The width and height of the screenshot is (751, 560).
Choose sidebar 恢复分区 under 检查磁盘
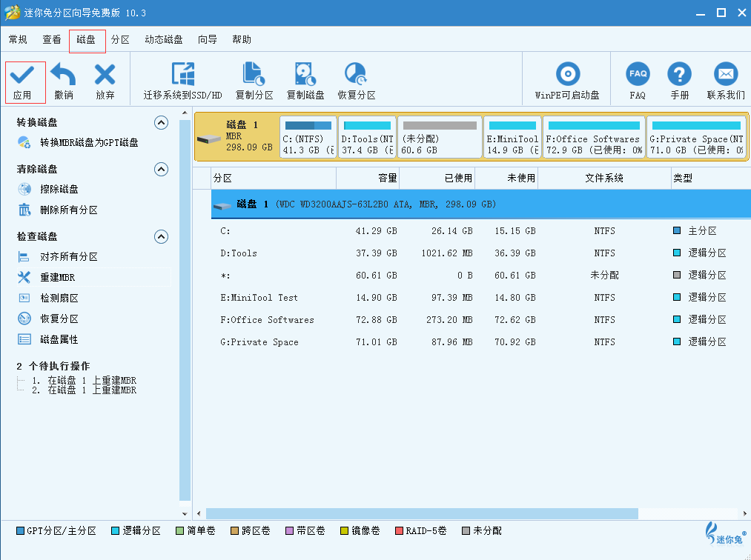click(59, 319)
